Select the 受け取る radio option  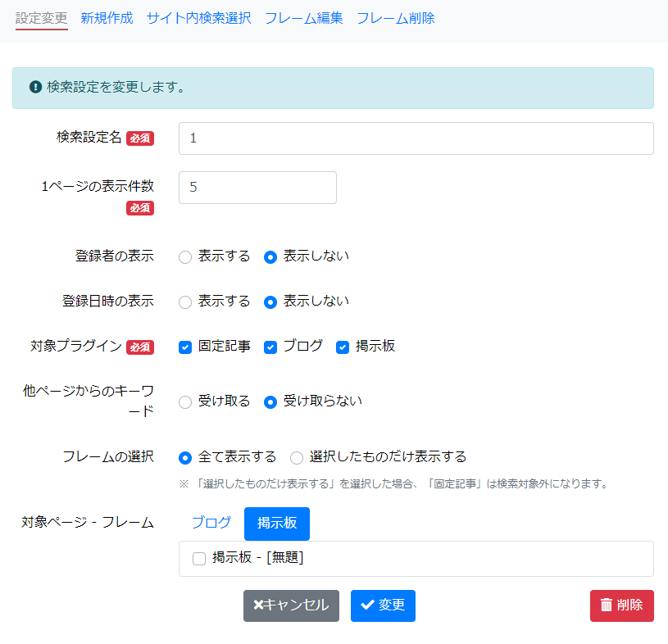click(x=184, y=402)
